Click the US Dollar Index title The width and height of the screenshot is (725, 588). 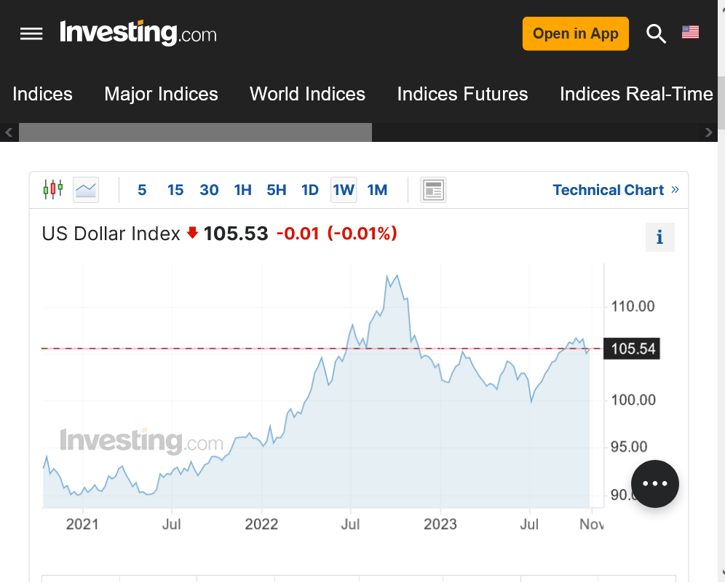click(x=111, y=234)
